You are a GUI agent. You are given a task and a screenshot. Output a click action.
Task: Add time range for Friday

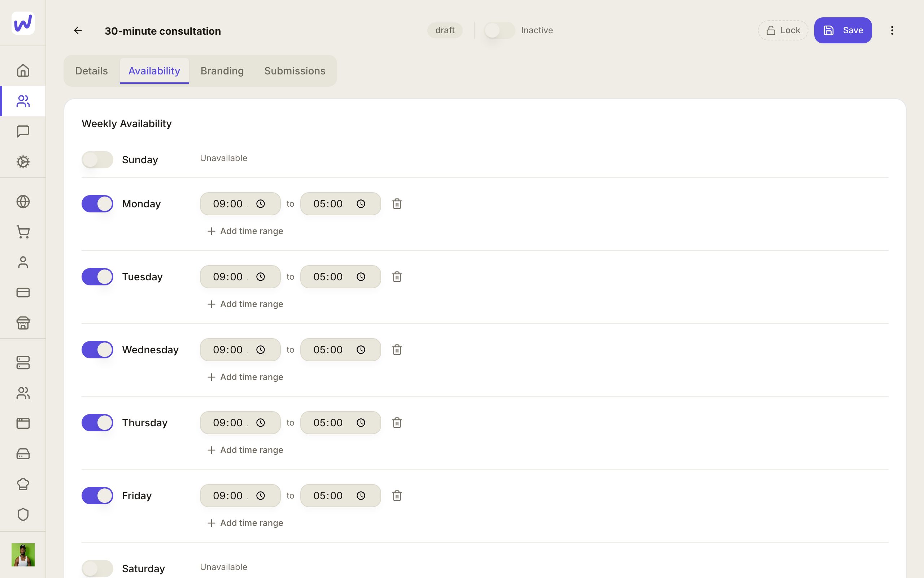pyautogui.click(x=245, y=523)
